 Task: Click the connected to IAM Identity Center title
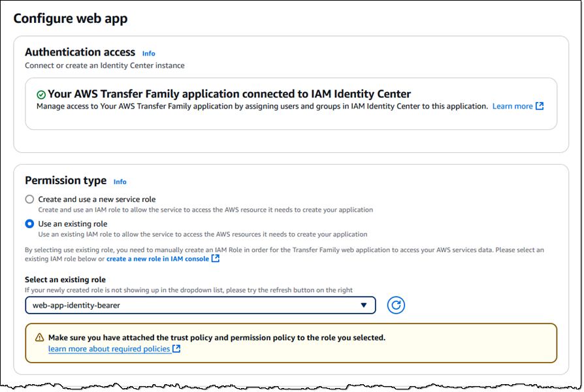pos(229,94)
